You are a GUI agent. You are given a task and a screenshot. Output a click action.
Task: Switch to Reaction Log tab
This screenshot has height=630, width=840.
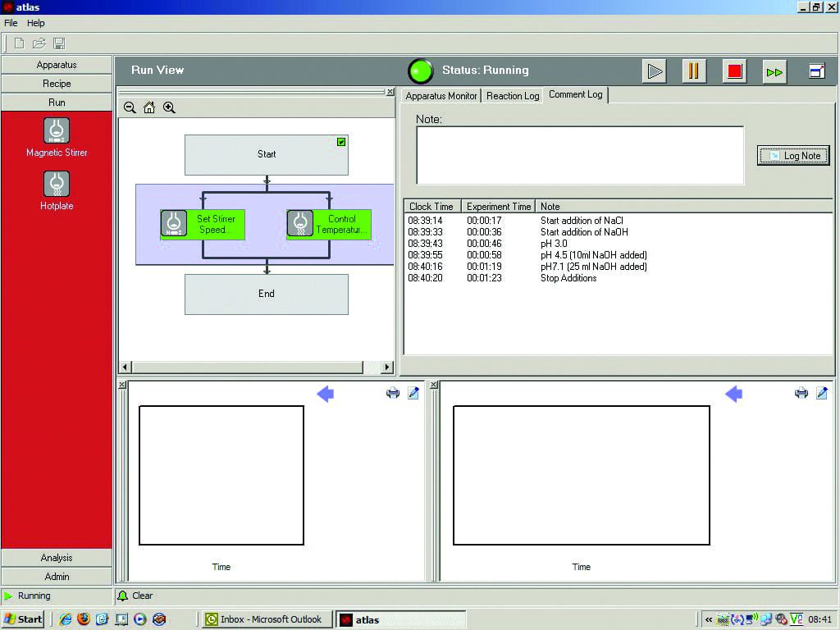pyautogui.click(x=513, y=96)
